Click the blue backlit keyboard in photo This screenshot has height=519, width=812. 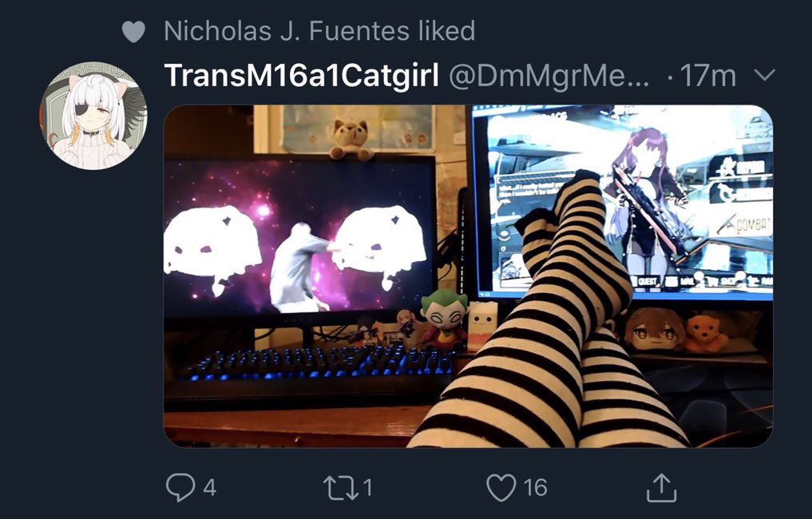(x=316, y=363)
